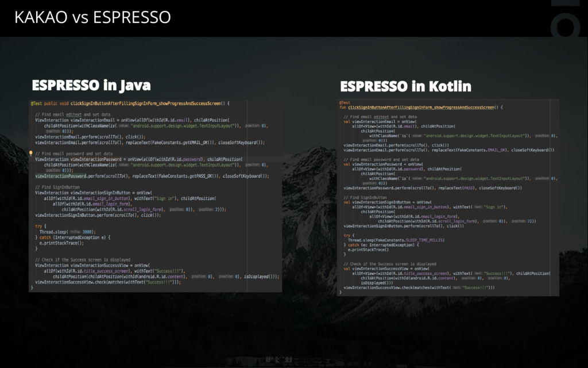Click 'viewInteractionEmail.perform(scrollTo(), click())' Kotlin line
588x368 pixels.
pos(396,145)
